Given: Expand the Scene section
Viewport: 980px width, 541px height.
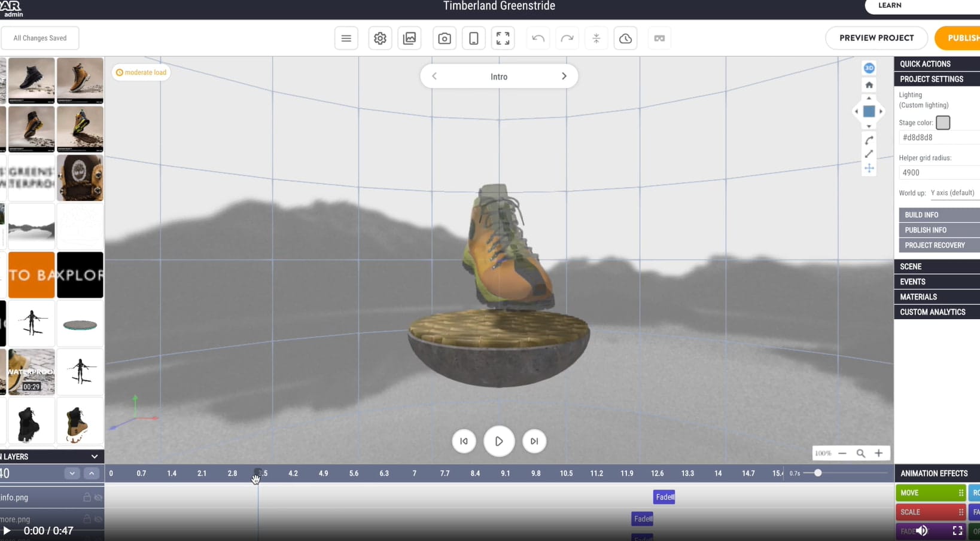Looking at the screenshot, I should [937, 267].
